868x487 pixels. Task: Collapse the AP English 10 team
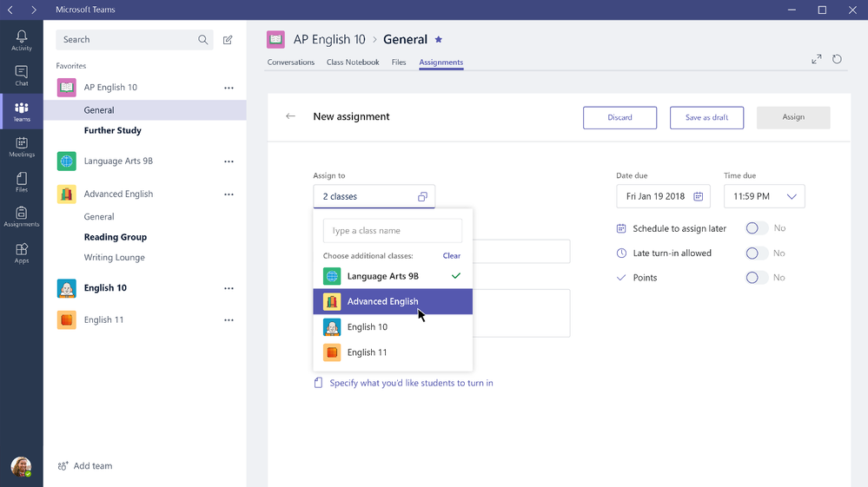pos(110,88)
